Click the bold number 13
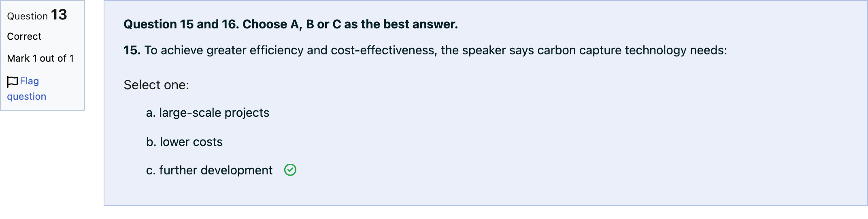The height and width of the screenshot is (219, 868). (x=59, y=15)
